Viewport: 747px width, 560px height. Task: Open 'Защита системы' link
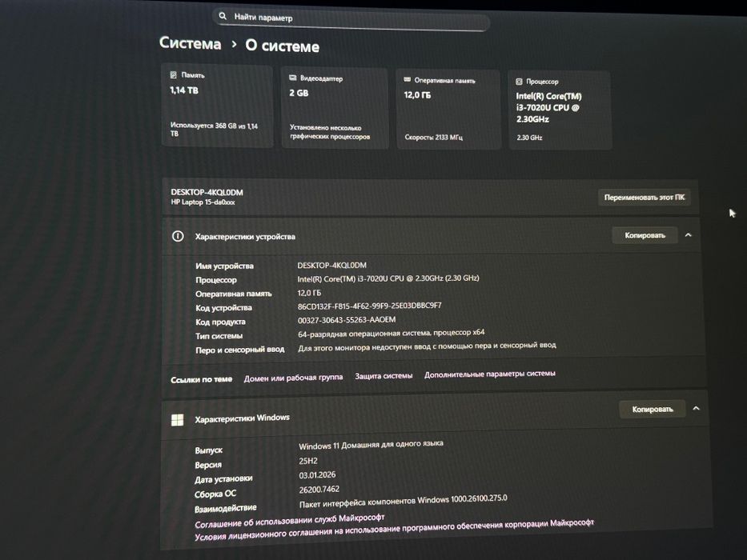click(384, 376)
